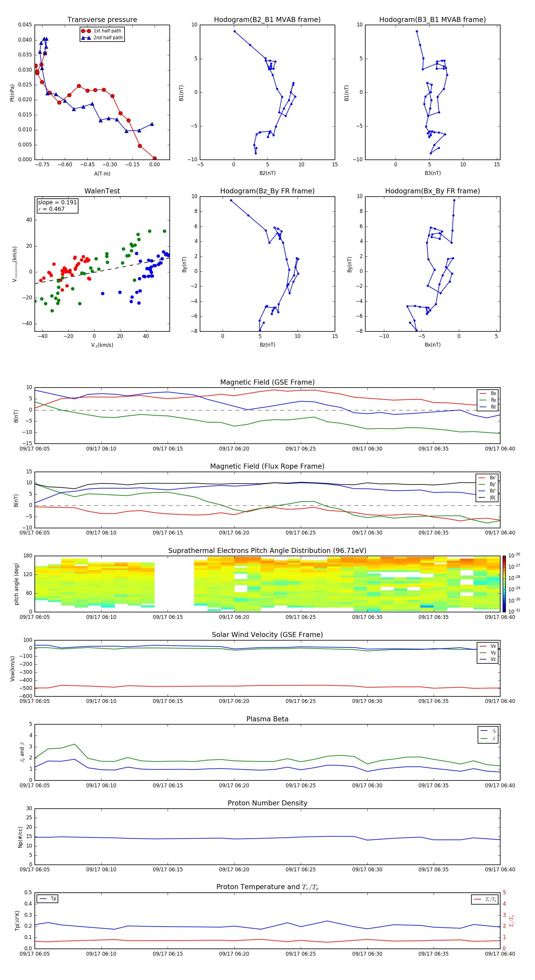535x980 pixels.
Task: Click the A(T·m) x-axis label
Action: (102, 174)
